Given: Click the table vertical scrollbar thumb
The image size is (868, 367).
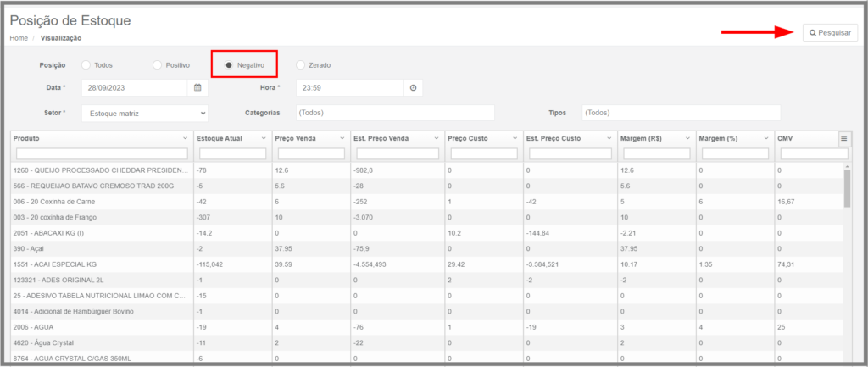Looking at the screenshot, I should (847, 188).
